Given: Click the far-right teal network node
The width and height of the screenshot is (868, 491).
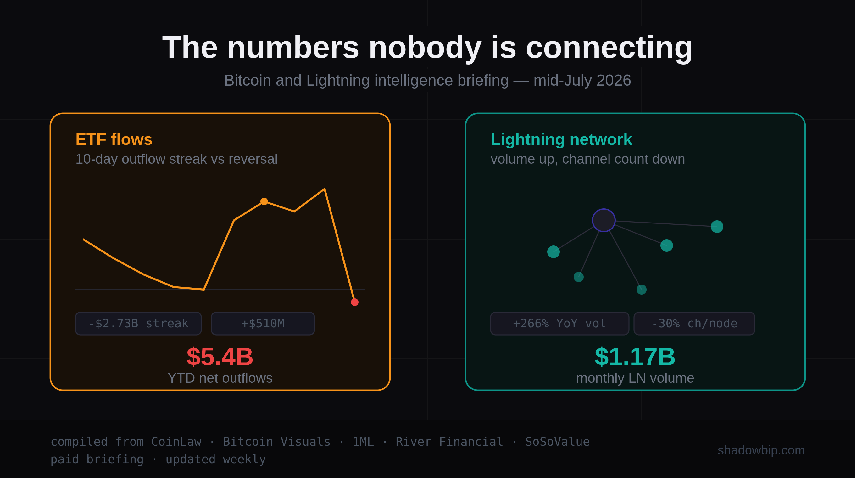Looking at the screenshot, I should (x=717, y=227).
